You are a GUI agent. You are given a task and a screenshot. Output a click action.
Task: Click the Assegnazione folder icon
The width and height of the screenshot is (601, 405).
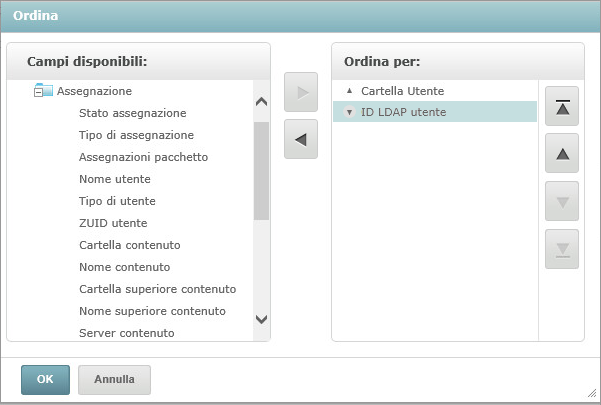click(x=47, y=91)
